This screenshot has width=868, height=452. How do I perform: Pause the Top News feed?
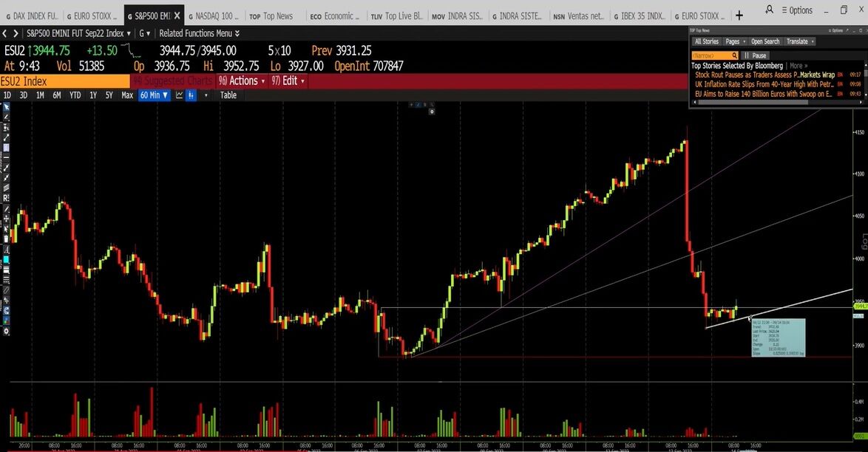click(755, 55)
